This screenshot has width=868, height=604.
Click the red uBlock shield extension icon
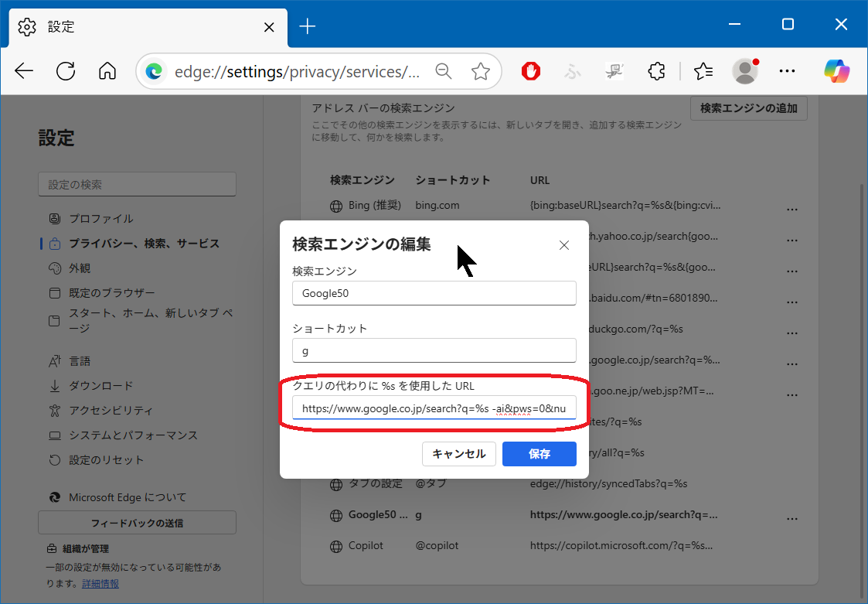pos(530,71)
